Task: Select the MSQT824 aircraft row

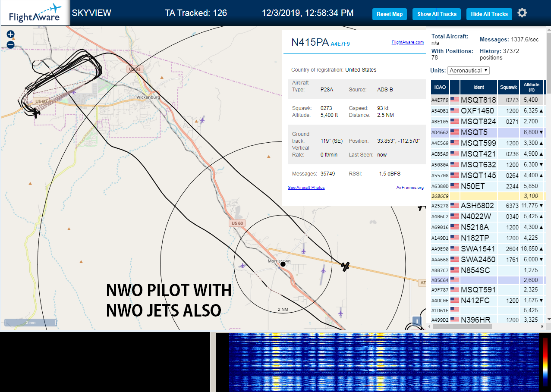Action: (x=488, y=121)
